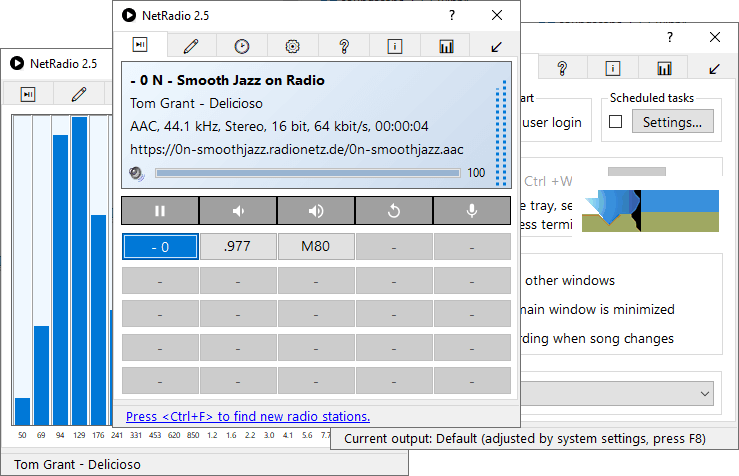Click the vertical level meter in display

(x=501, y=133)
